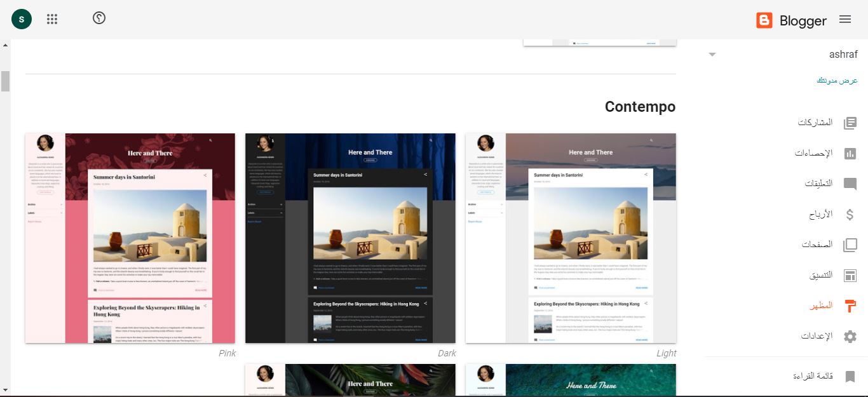Select the tropical leaves theme thumbnail below Dark
This screenshot has height=397, width=868.
[351, 380]
